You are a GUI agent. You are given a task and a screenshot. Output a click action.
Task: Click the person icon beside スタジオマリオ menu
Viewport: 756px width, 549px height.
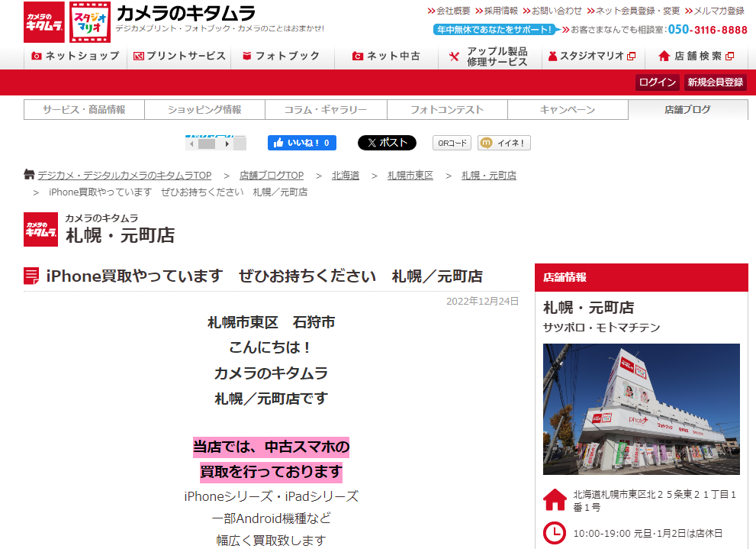coord(552,57)
